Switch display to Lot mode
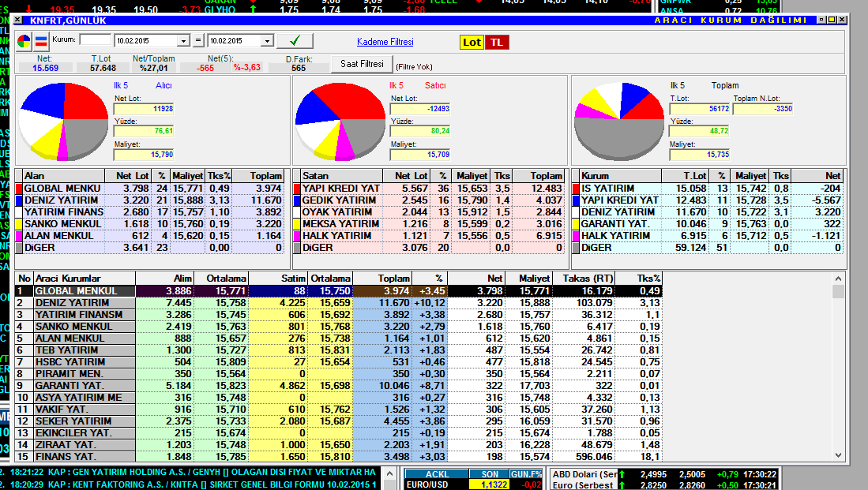The height and width of the screenshot is (490, 868). (472, 43)
